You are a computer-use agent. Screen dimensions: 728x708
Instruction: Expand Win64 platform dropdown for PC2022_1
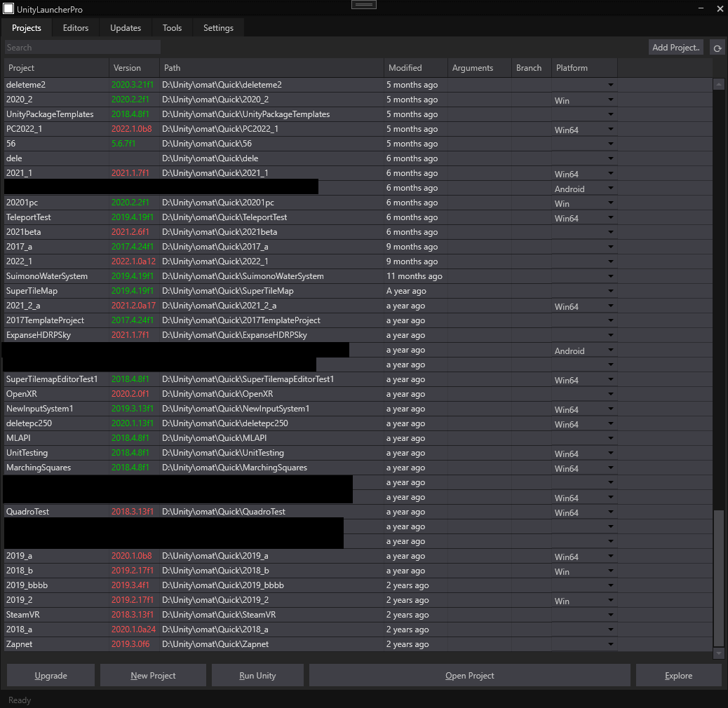[611, 129]
